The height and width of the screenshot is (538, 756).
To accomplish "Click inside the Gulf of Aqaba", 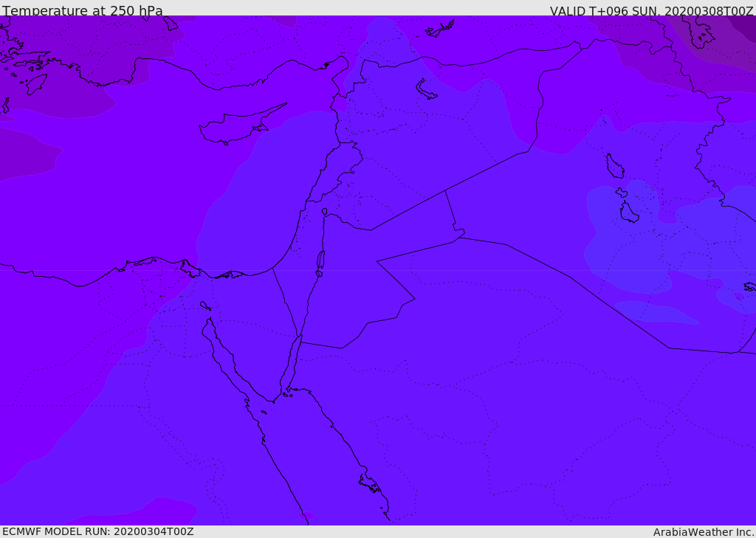I will [290, 365].
